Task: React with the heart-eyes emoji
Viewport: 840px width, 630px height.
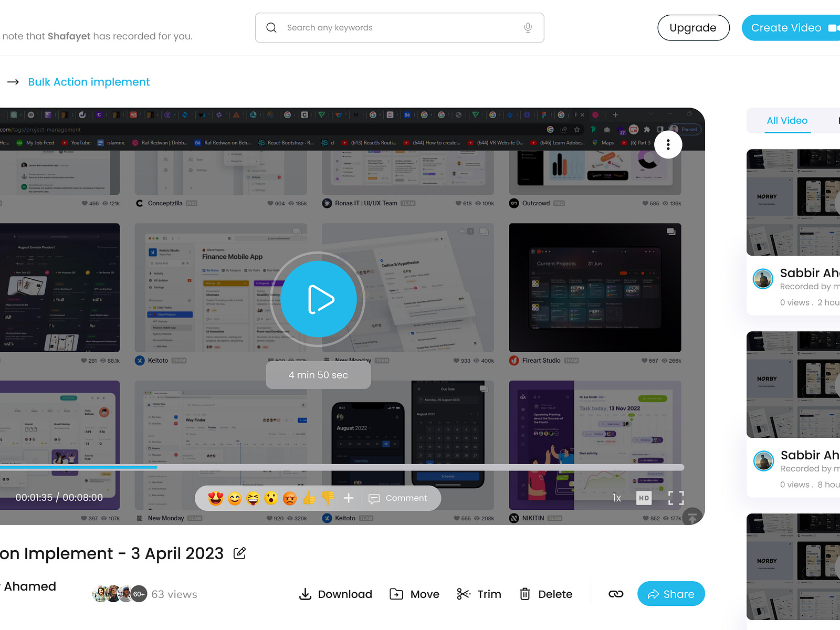Action: coord(215,498)
